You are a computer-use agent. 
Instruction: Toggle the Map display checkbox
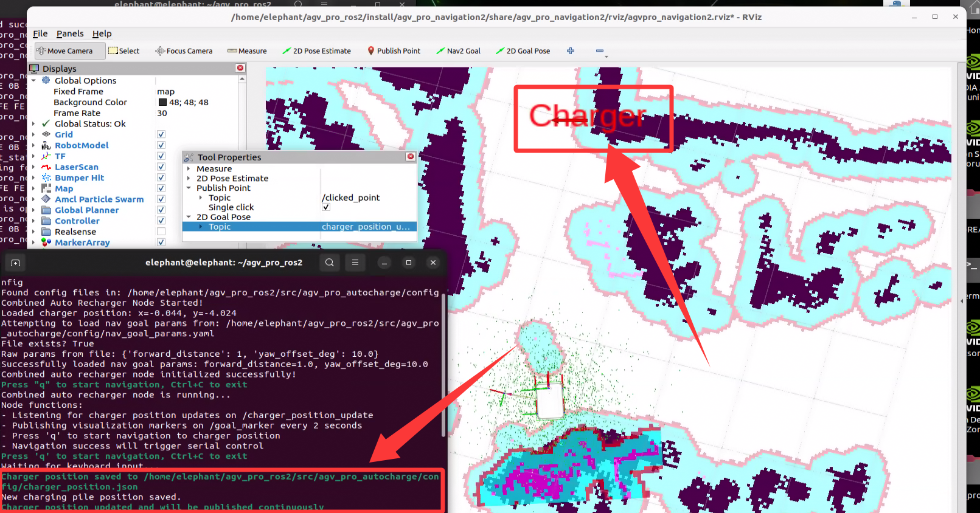coord(161,188)
